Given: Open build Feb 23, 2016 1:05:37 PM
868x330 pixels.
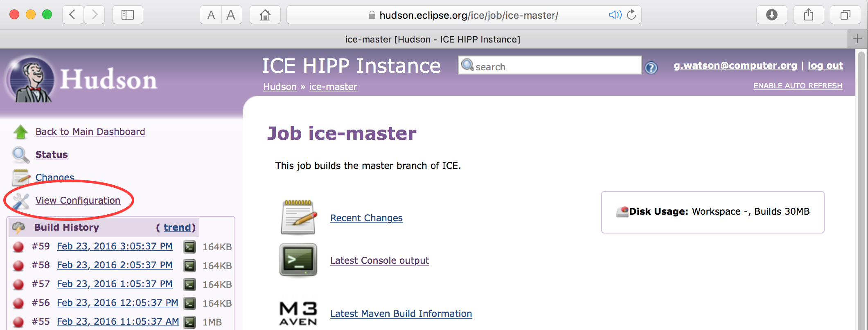Looking at the screenshot, I should 115,284.
